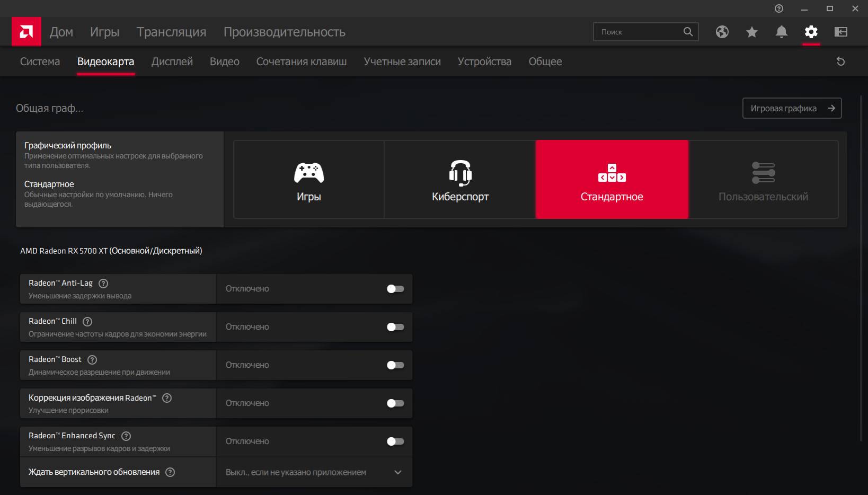
Task: Click the vertical scrollbar on right
Action: pos(862,269)
